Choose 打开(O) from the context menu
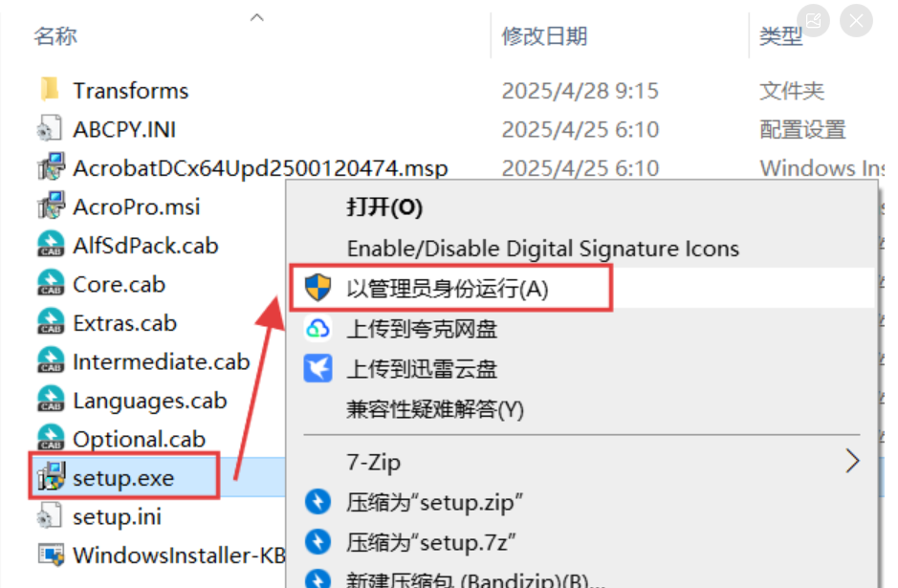Image resolution: width=898 pixels, height=588 pixels. pyautogui.click(x=384, y=207)
